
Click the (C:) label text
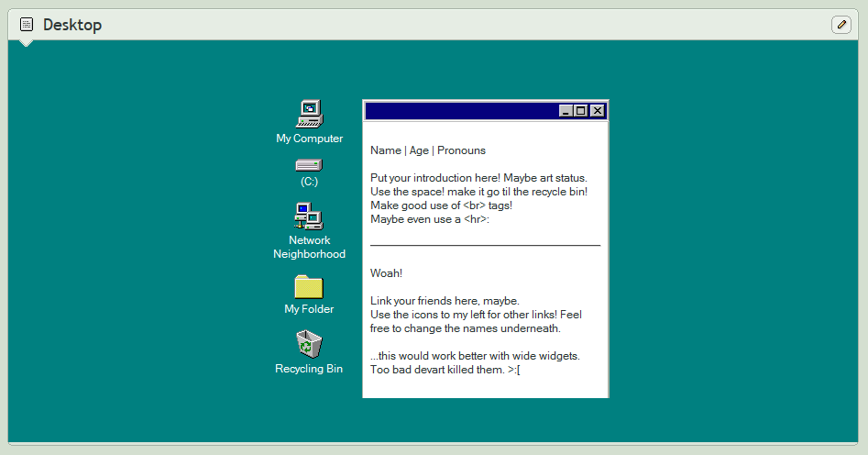pyautogui.click(x=309, y=182)
